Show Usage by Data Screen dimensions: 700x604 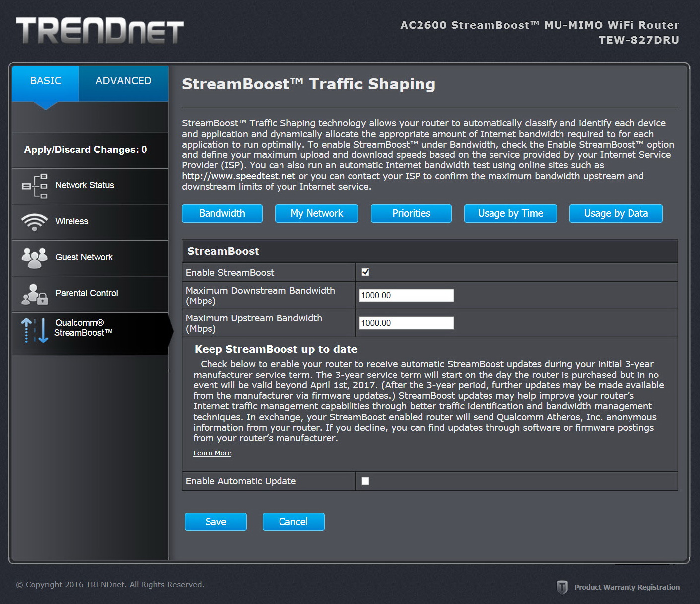tap(616, 213)
